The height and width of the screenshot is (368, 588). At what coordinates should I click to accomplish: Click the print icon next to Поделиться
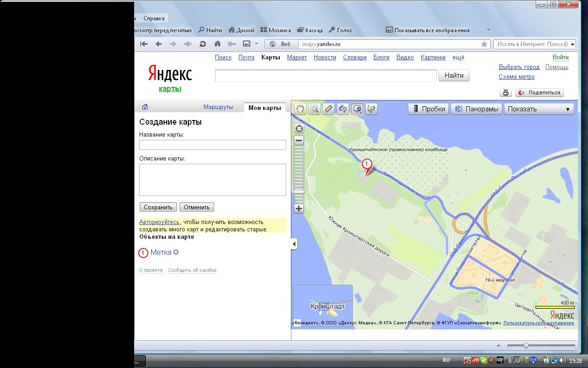[x=506, y=92]
